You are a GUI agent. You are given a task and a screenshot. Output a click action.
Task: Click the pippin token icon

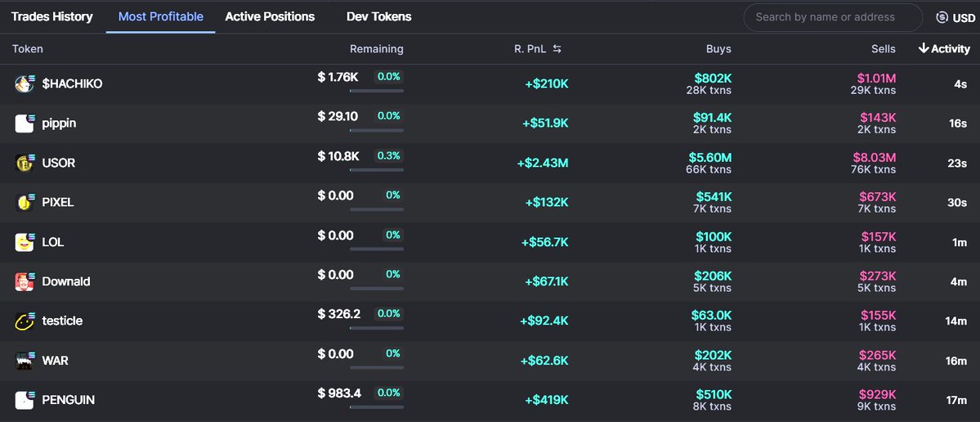25,123
